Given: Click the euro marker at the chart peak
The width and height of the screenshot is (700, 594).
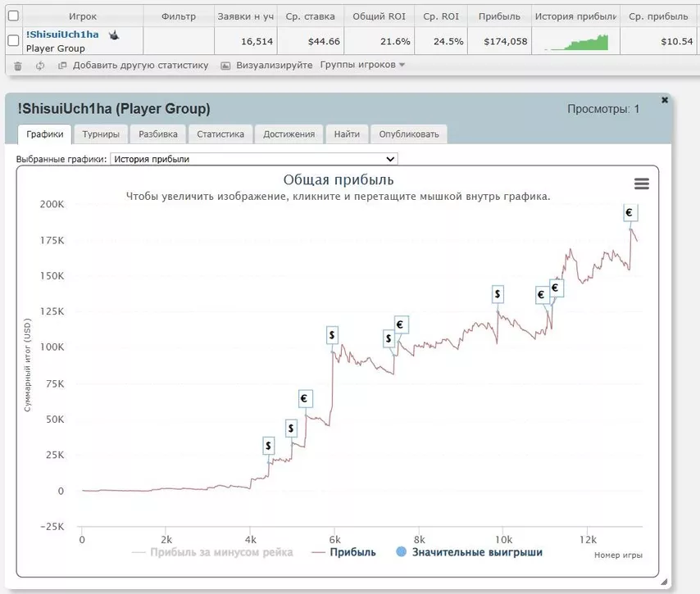Looking at the screenshot, I should coord(629,213).
